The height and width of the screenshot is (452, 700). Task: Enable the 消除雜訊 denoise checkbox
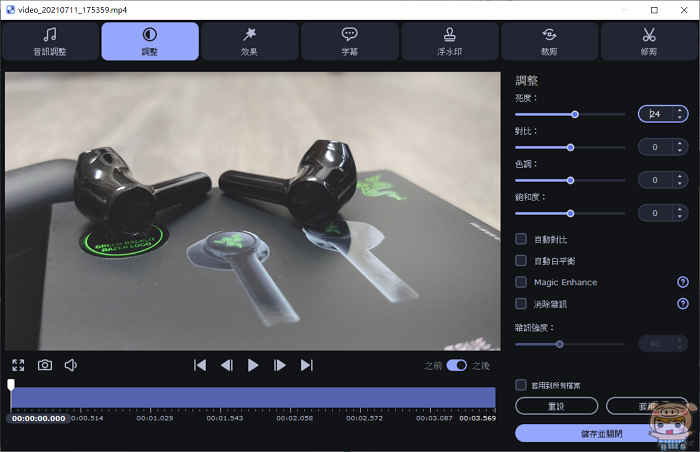521,304
